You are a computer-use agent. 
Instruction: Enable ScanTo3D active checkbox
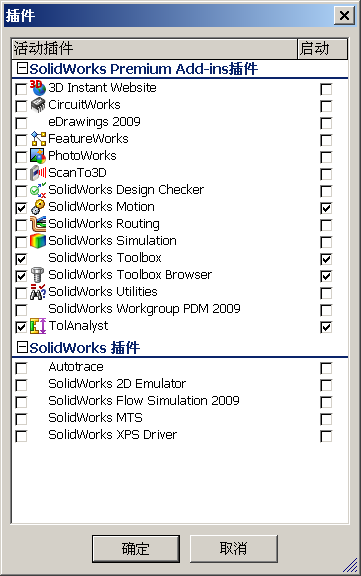[21, 174]
